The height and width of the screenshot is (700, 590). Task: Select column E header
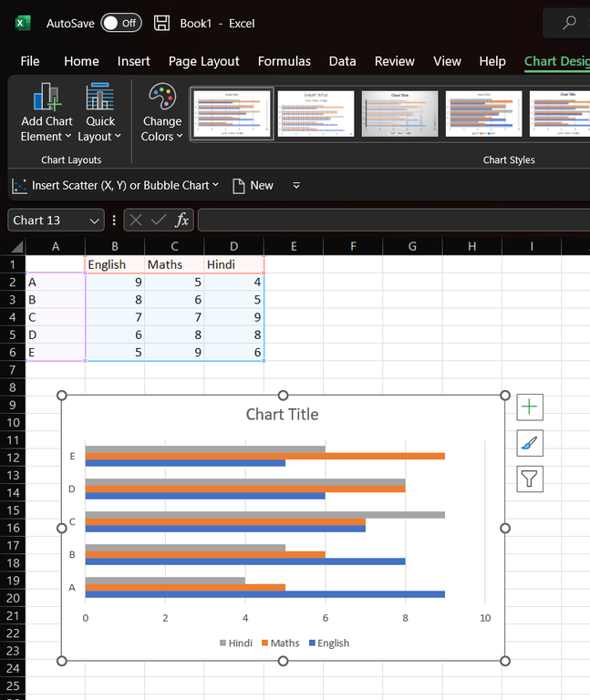click(294, 246)
